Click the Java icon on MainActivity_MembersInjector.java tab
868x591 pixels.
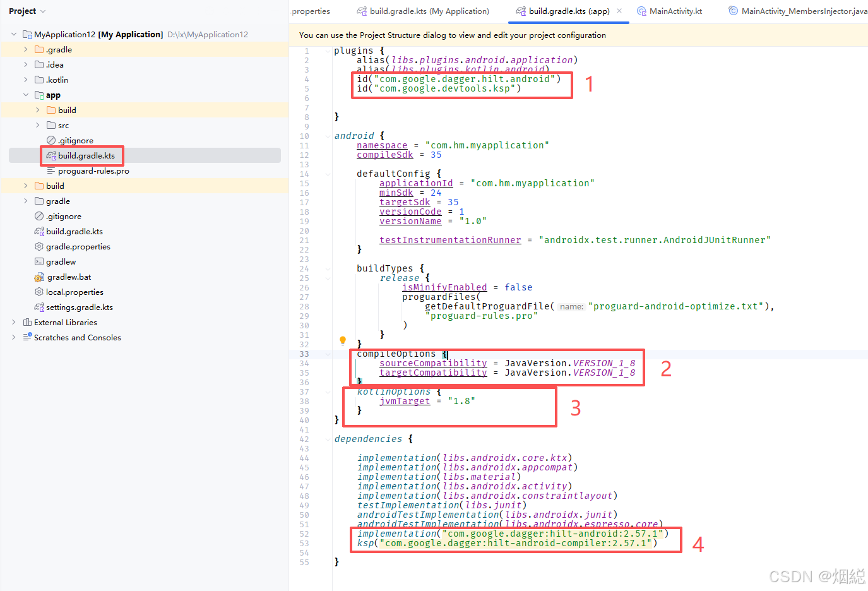pyautogui.click(x=733, y=11)
